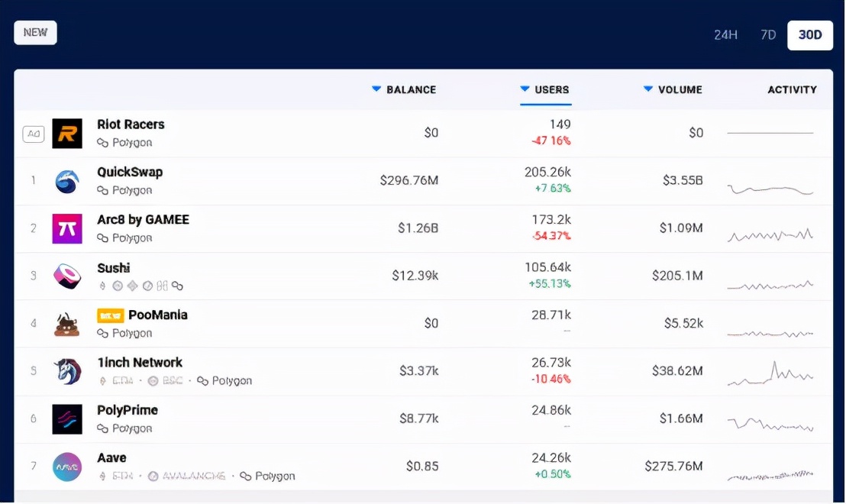The width and height of the screenshot is (846, 504).
Task: Click the last chain-link icon under Sushi
Action: pos(177,286)
